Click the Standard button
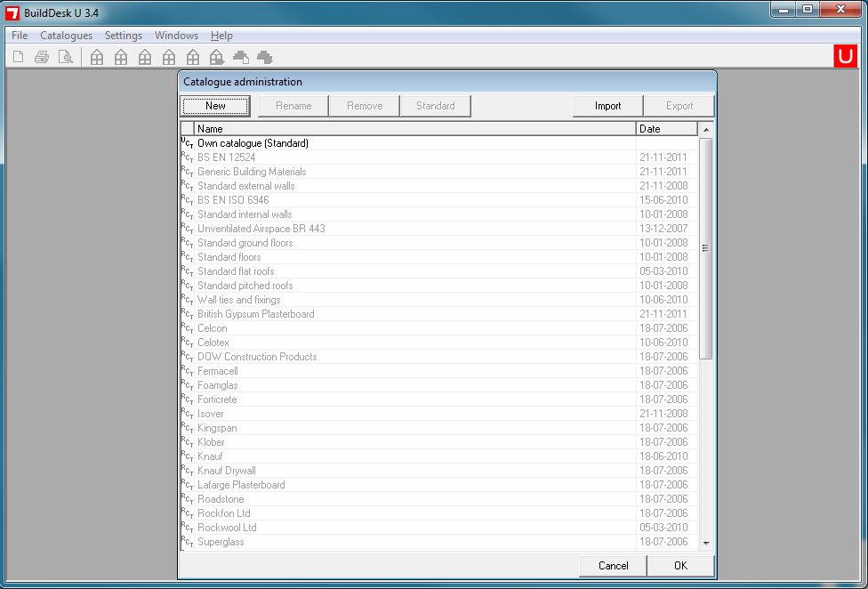 coord(435,106)
